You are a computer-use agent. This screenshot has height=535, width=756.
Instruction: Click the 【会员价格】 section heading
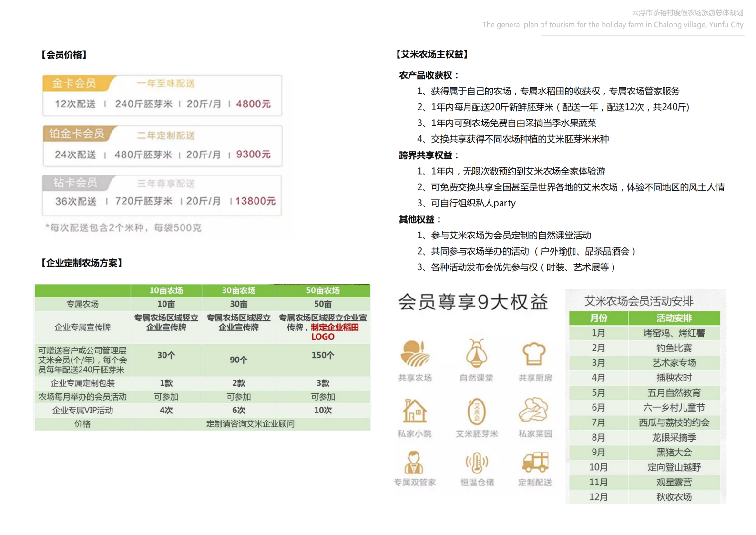pos(64,54)
